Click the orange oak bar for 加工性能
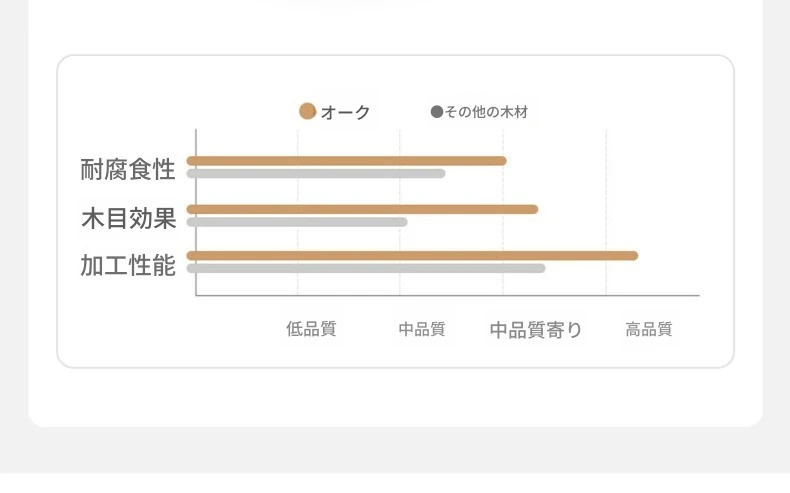The image size is (790, 493). click(x=413, y=256)
